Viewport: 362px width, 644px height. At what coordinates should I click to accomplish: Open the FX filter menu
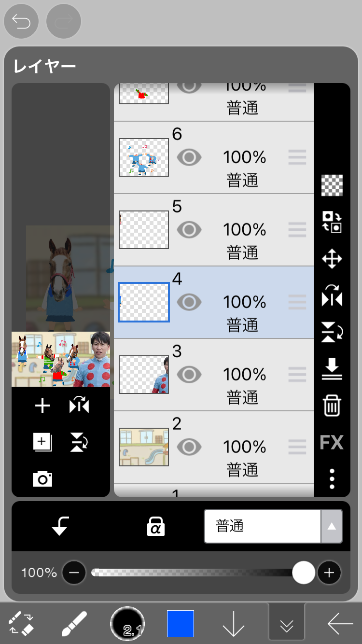[332, 442]
